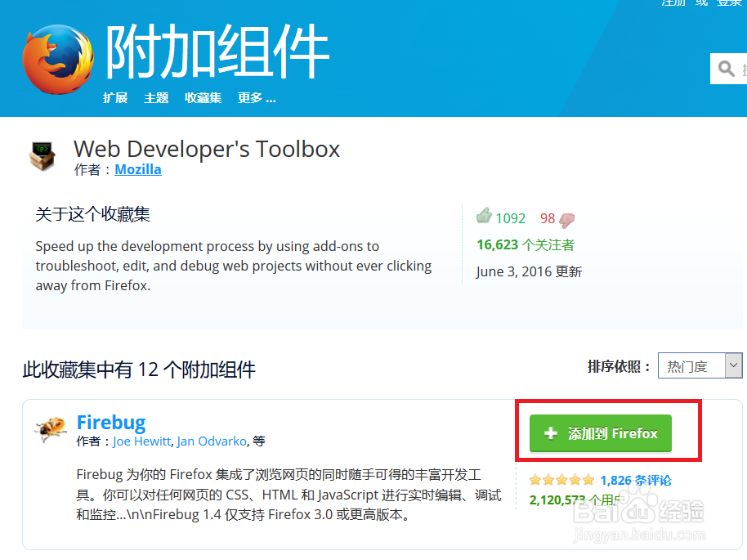This screenshot has height=560, width=747.
Task: Open the 扩展 menu item
Action: click(115, 98)
